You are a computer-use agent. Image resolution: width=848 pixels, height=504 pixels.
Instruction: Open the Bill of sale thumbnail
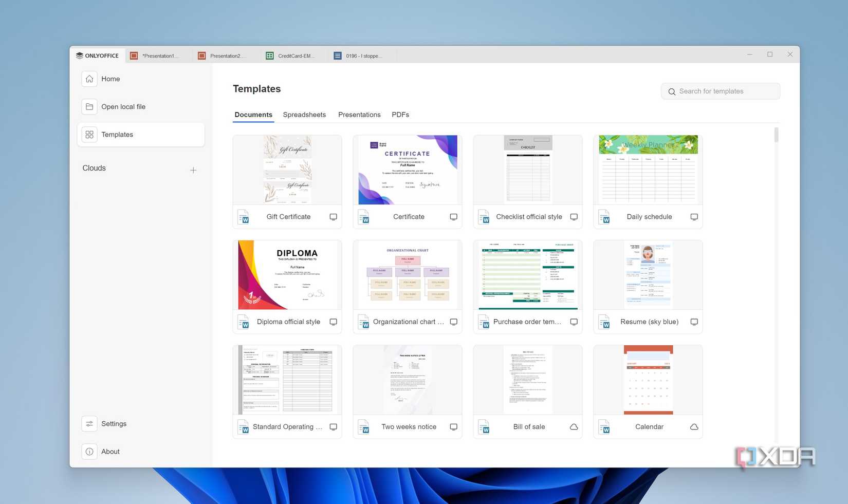click(528, 380)
